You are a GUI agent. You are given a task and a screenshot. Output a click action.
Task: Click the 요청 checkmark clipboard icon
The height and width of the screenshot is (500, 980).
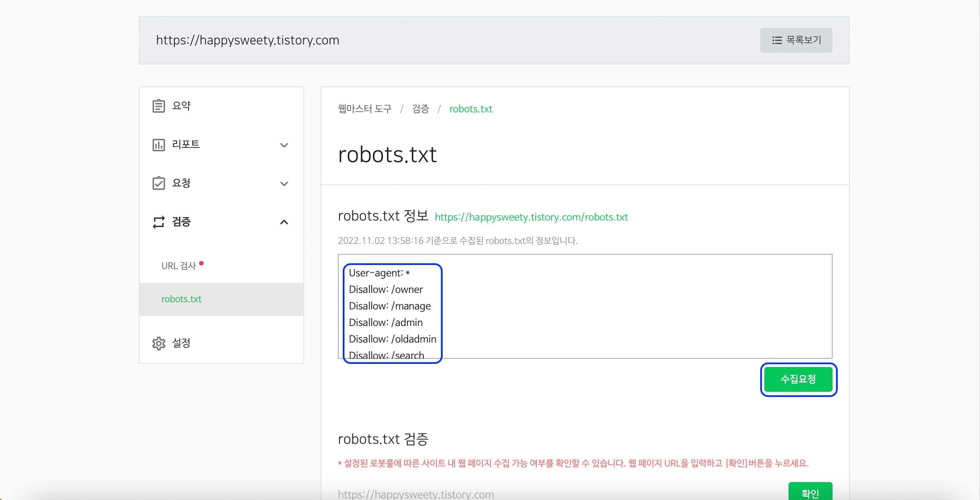click(x=159, y=183)
